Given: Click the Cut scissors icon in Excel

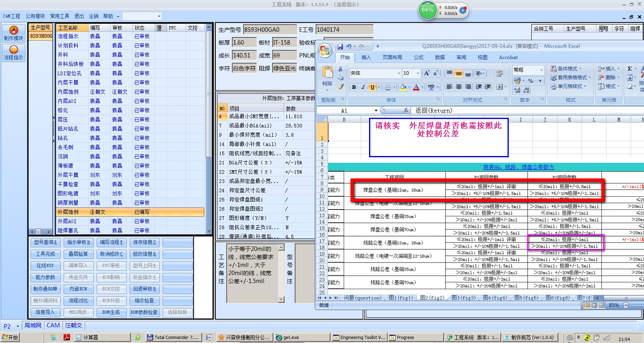Looking at the screenshot, I should [340, 69].
